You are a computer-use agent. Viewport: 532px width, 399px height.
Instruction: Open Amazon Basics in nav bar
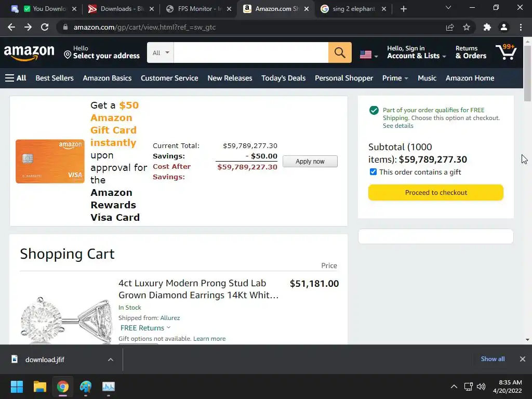point(107,78)
